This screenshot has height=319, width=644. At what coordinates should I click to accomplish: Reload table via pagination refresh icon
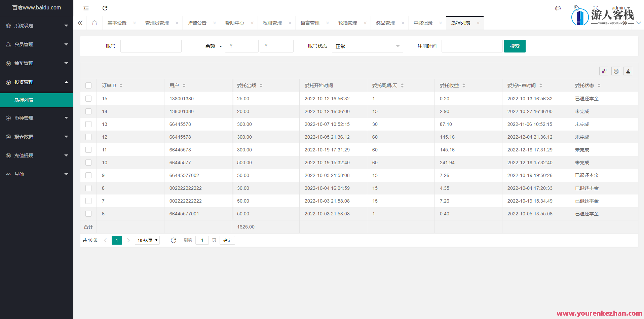pyautogui.click(x=174, y=240)
